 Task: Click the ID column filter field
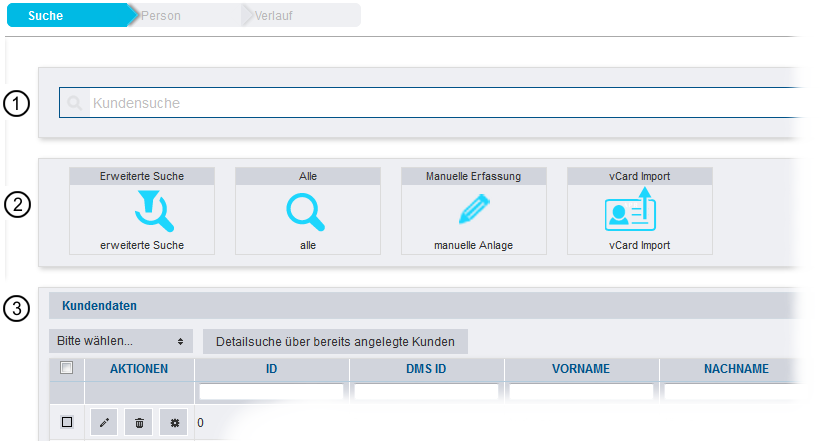[271, 393]
